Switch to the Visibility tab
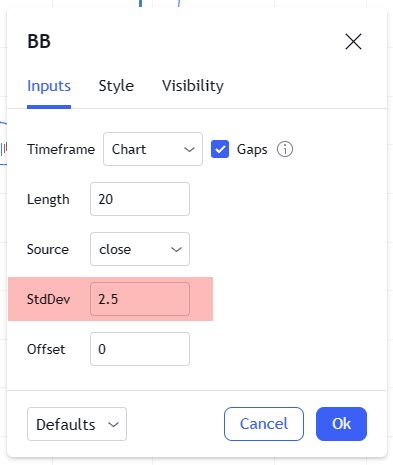The width and height of the screenshot is (393, 465). click(x=193, y=86)
